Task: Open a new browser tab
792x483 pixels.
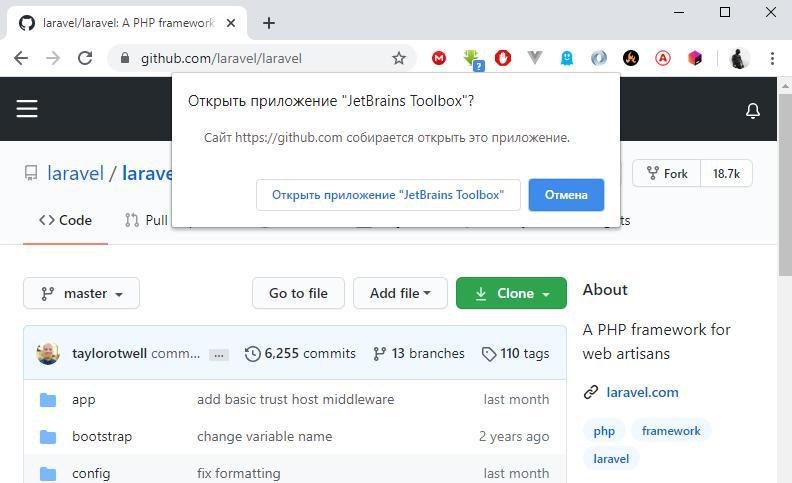Action: point(269,23)
